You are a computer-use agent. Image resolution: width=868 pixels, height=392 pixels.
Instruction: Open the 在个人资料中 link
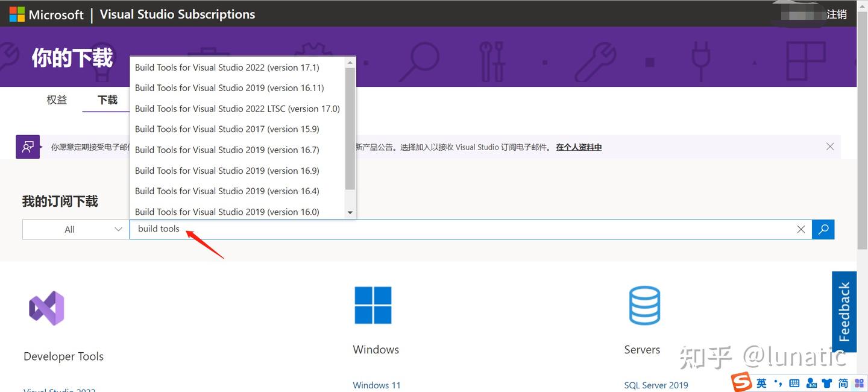point(578,147)
